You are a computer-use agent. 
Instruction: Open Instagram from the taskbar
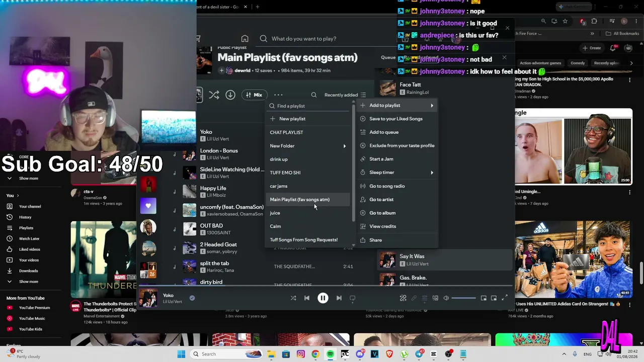point(301,354)
